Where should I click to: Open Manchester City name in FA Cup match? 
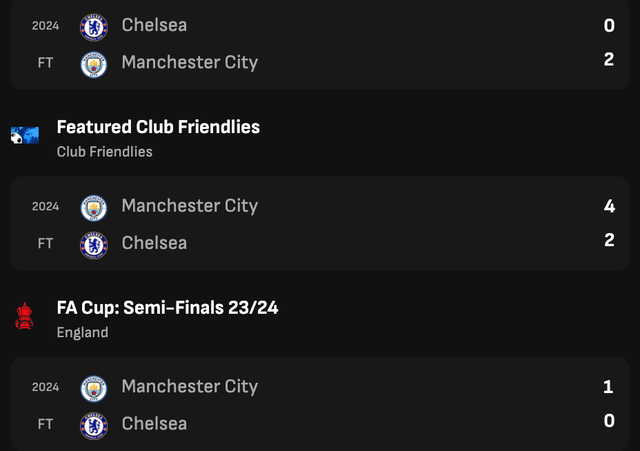190,387
